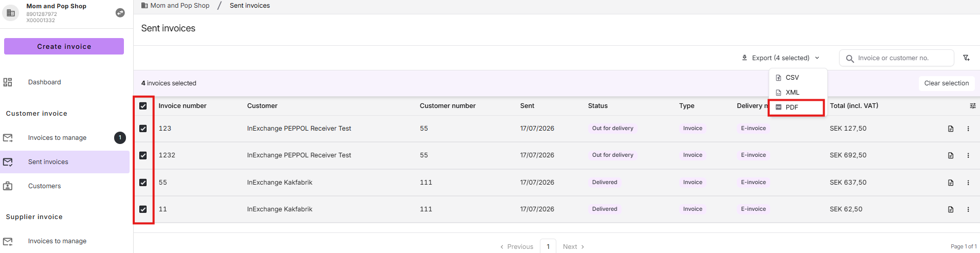Open Customers in the sidebar
The height and width of the screenshot is (253, 980).
(x=65, y=186)
